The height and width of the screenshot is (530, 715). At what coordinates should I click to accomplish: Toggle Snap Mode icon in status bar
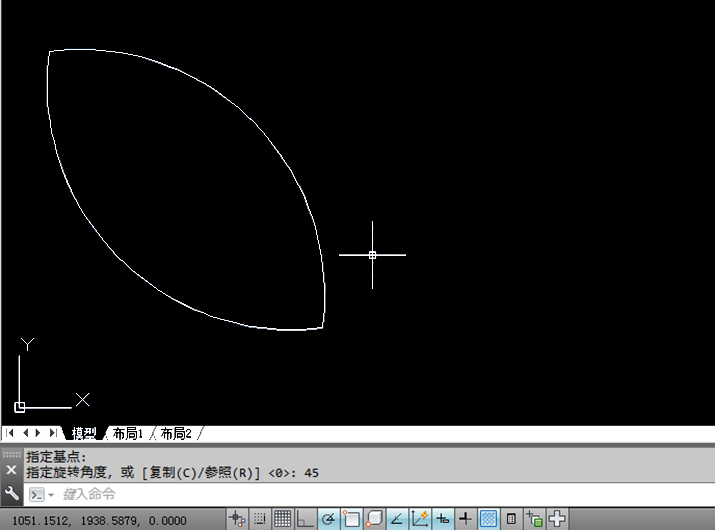coord(260,519)
